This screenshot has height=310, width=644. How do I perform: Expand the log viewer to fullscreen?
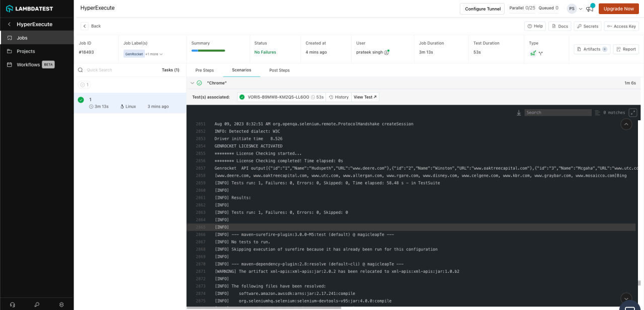pyautogui.click(x=632, y=112)
